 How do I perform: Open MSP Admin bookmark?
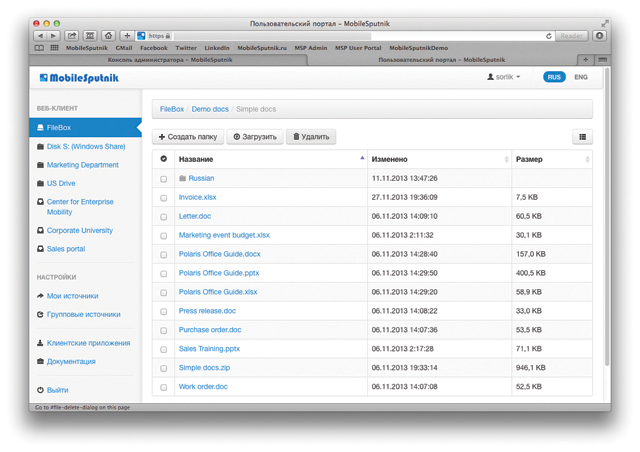point(311,48)
